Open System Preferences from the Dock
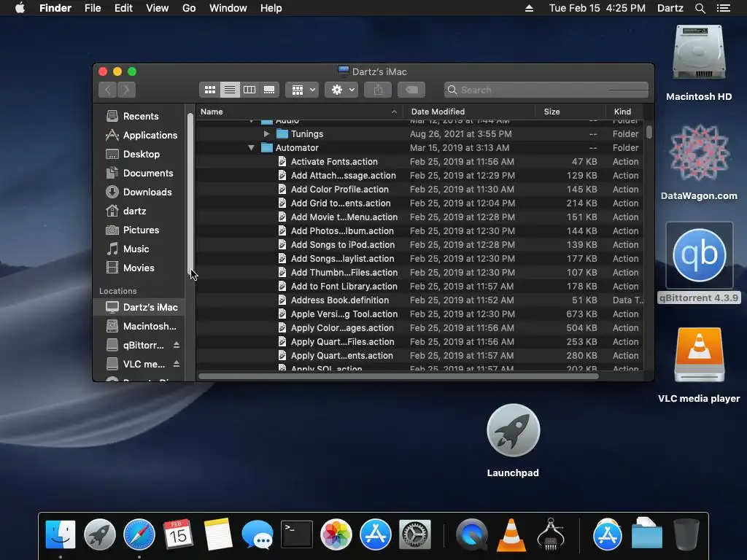Viewport: 747px width, 560px height. click(415, 534)
